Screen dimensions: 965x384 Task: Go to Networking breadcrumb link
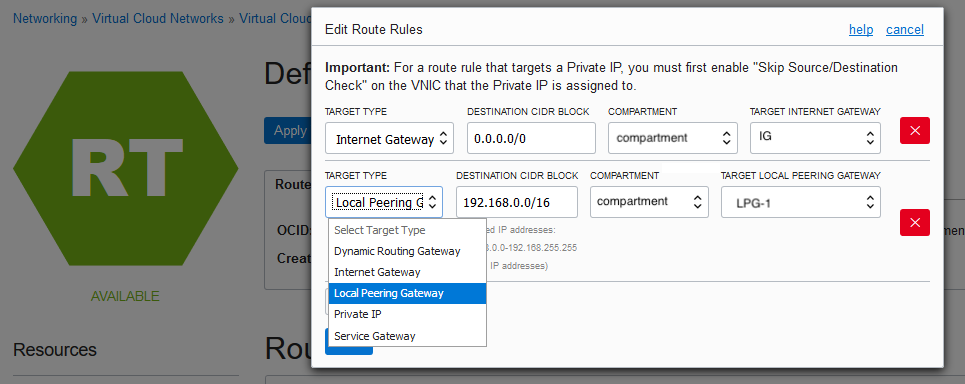45,18
